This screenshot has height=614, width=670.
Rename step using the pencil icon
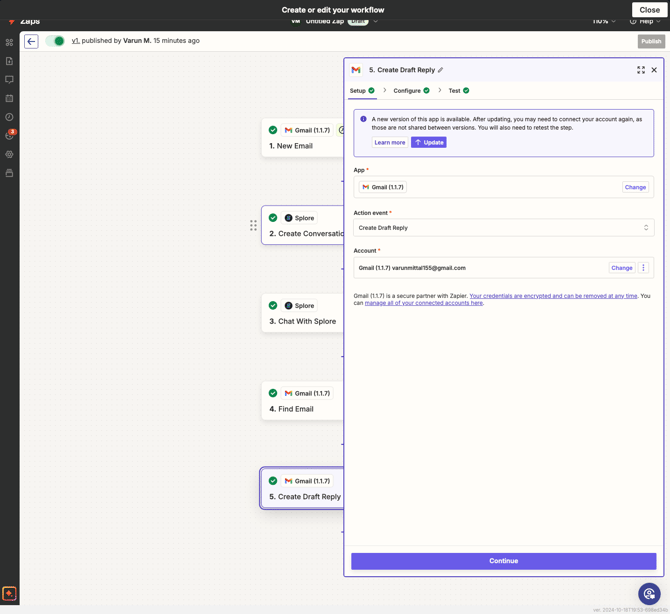point(441,70)
